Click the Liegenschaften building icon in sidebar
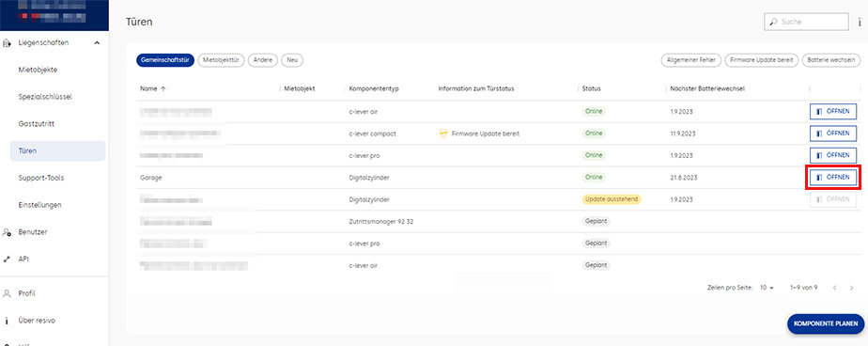This screenshot has height=346, width=868. click(7, 42)
